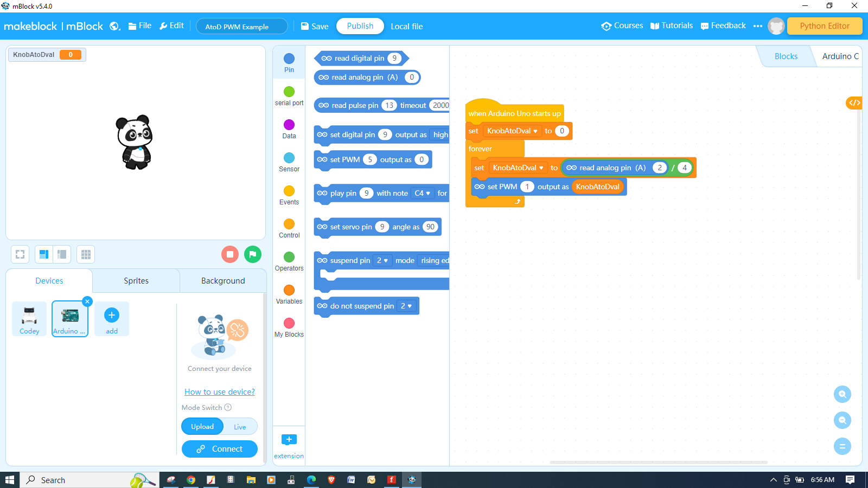
Task: Switch to Python Editor
Action: coord(825,26)
